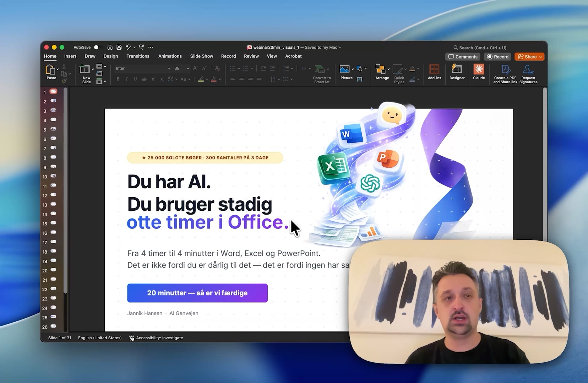The image size is (588, 383).
Task: Click English (United States) language in status bar
Action: 100,338
